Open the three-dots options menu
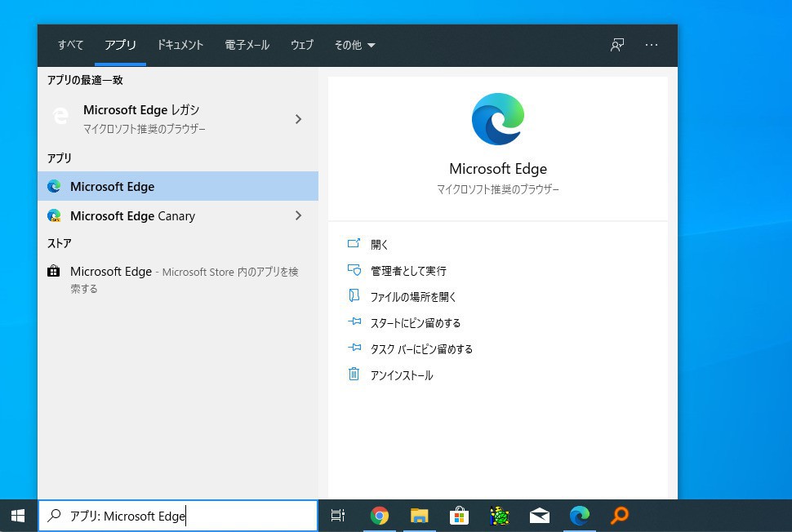The height and width of the screenshot is (532, 792). [x=652, y=45]
